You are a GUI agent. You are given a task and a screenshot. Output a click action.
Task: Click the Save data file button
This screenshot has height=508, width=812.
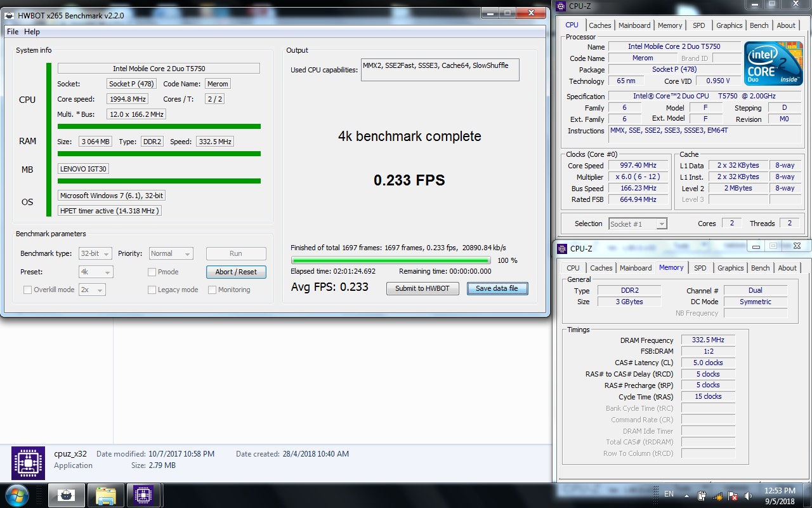tap(497, 288)
